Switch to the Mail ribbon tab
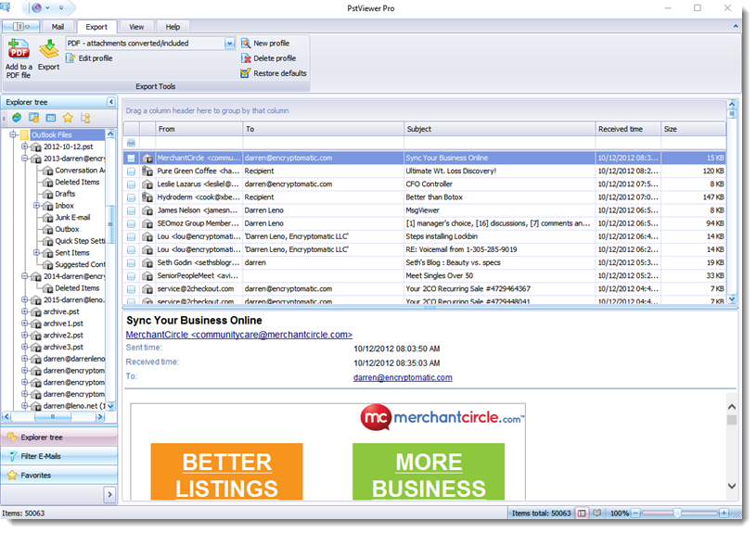 (x=58, y=27)
